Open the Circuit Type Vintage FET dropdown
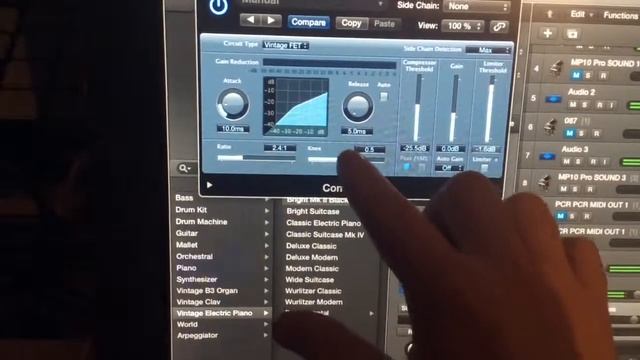This screenshot has height=360, width=640. coord(285,45)
